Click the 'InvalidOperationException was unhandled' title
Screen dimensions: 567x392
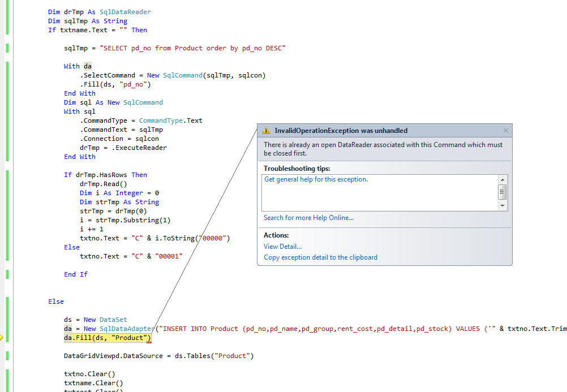click(341, 131)
